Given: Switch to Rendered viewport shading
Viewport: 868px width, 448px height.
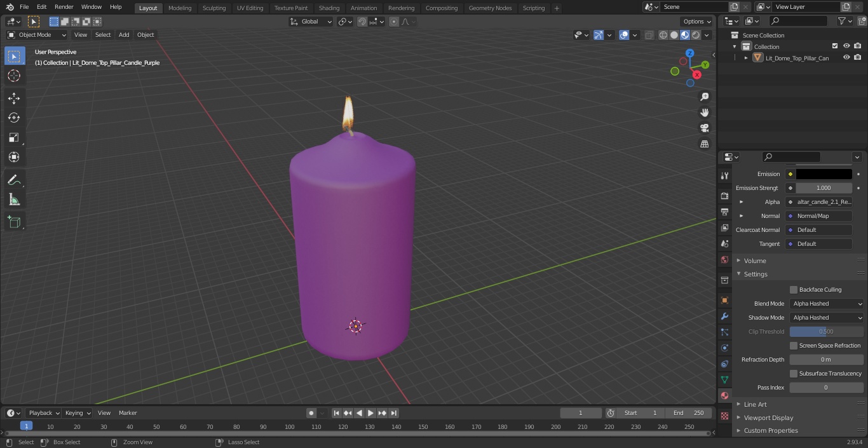Looking at the screenshot, I should [x=696, y=35].
